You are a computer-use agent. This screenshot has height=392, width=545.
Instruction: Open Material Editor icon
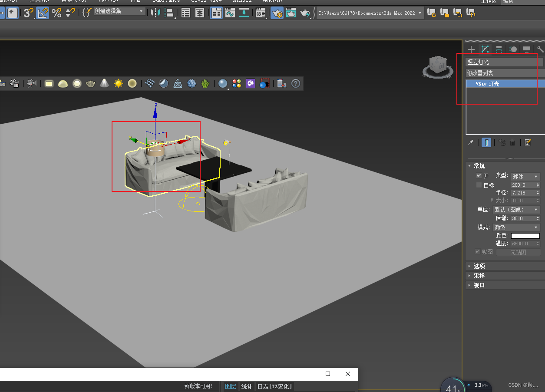[x=261, y=13]
